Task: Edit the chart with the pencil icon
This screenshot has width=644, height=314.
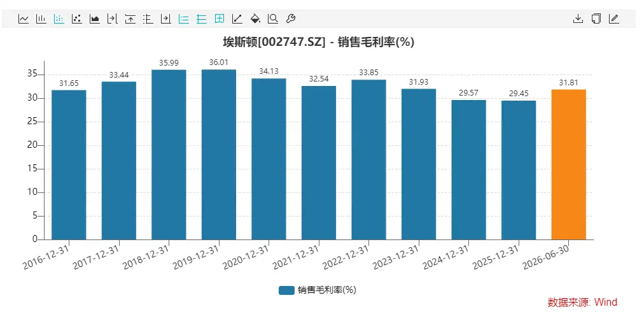Action: tap(613, 18)
